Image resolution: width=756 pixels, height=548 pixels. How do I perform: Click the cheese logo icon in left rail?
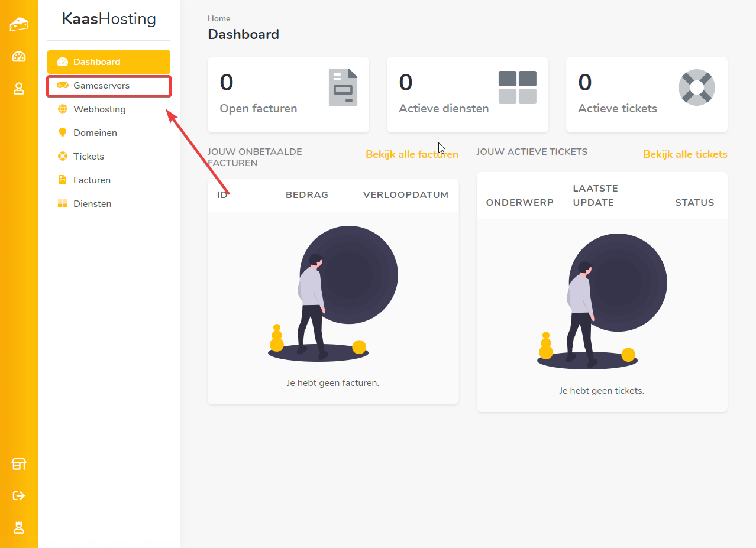pyautogui.click(x=19, y=24)
